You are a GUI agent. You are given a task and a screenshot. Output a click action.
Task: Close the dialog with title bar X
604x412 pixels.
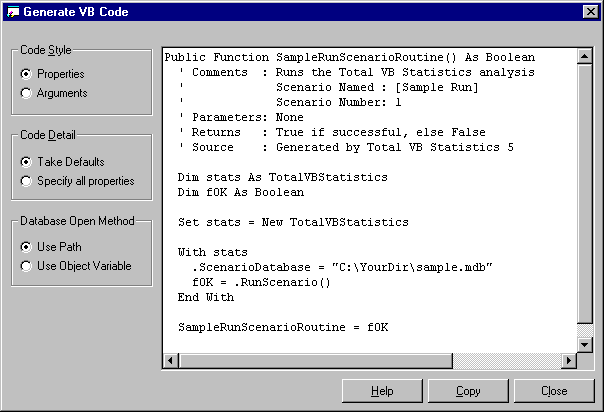591,12
